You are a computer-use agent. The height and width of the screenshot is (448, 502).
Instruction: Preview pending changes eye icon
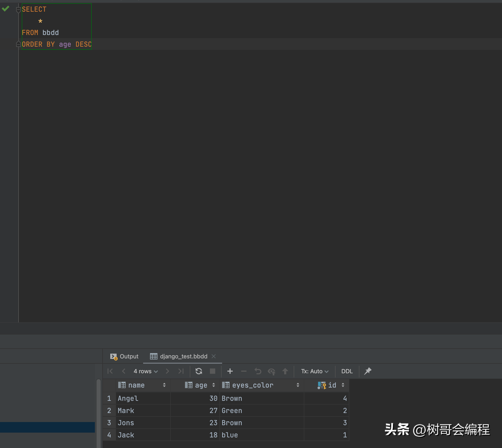(x=271, y=371)
